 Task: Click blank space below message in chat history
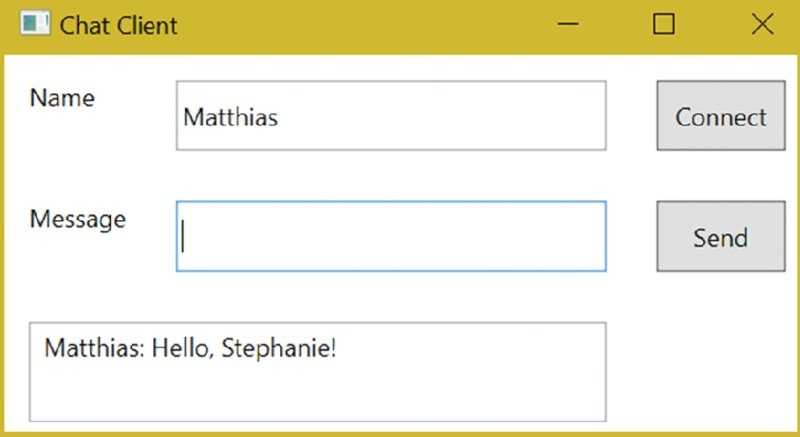tap(318, 393)
